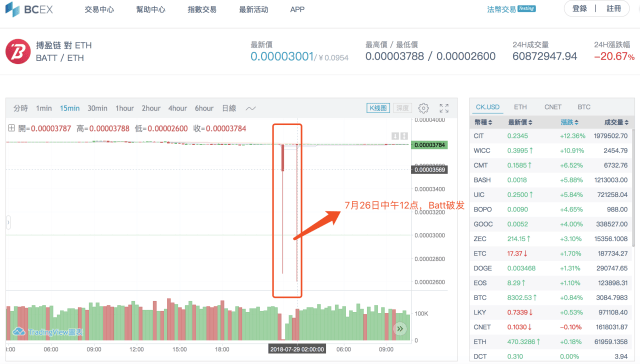
Task: Select the 1min chart interval
Action: [x=44, y=108]
